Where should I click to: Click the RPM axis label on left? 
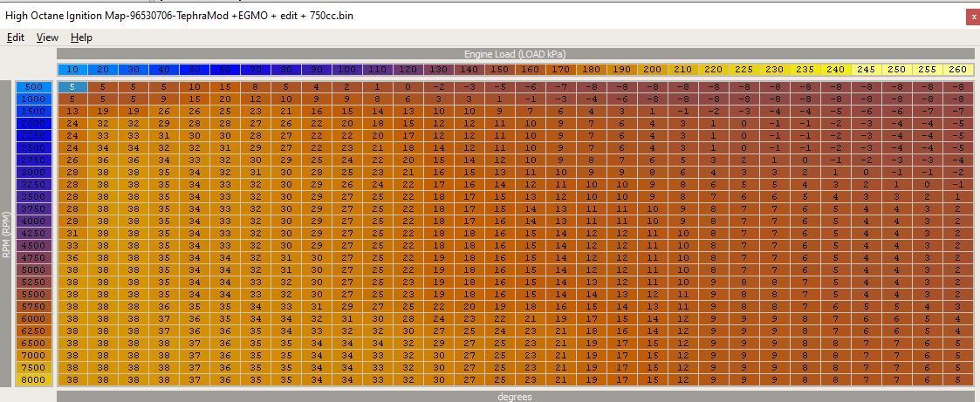point(7,234)
